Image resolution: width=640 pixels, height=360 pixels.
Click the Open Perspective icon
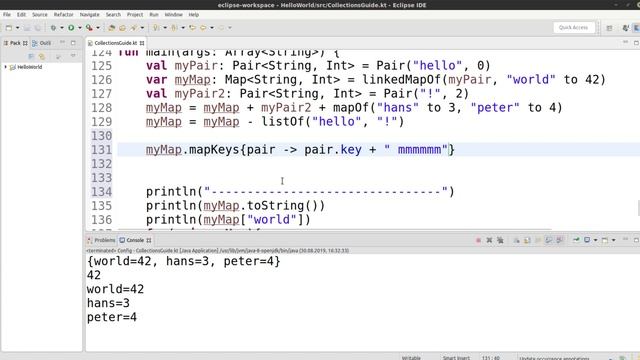(x=609, y=28)
